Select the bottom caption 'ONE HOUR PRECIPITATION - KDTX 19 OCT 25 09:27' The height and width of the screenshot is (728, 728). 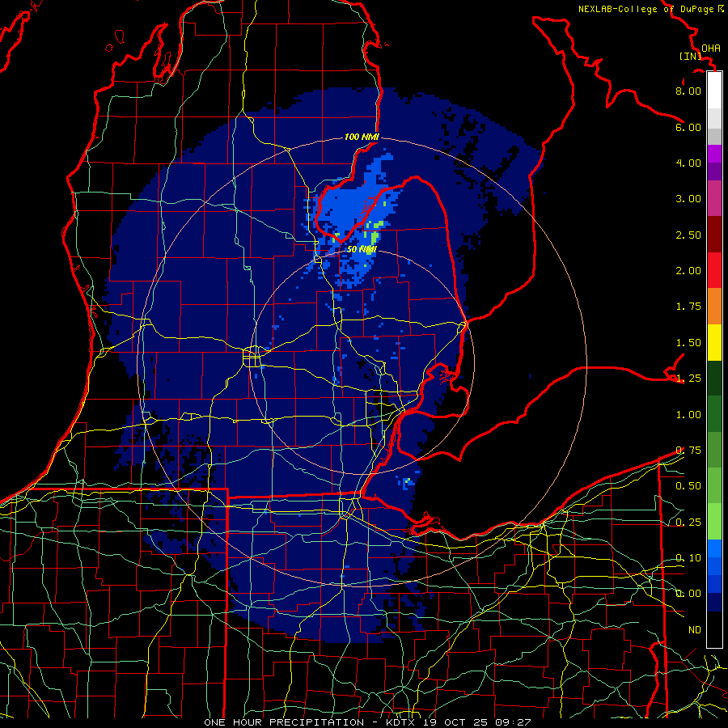pyautogui.click(x=367, y=722)
